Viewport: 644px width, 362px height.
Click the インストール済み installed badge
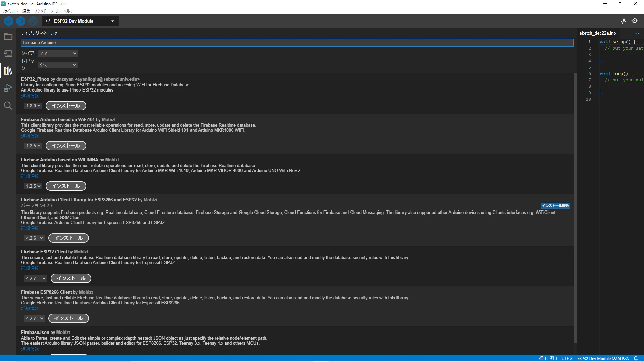coord(555,206)
